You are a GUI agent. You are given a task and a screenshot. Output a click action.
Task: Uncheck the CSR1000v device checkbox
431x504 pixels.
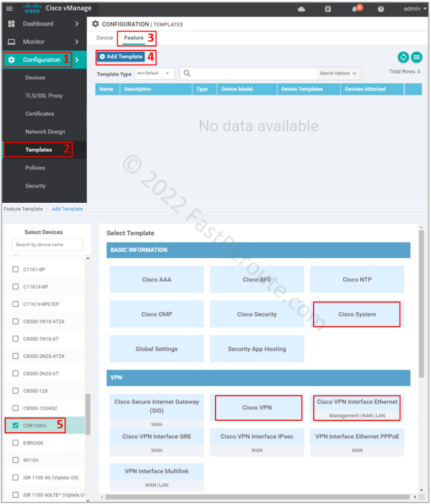(x=15, y=426)
